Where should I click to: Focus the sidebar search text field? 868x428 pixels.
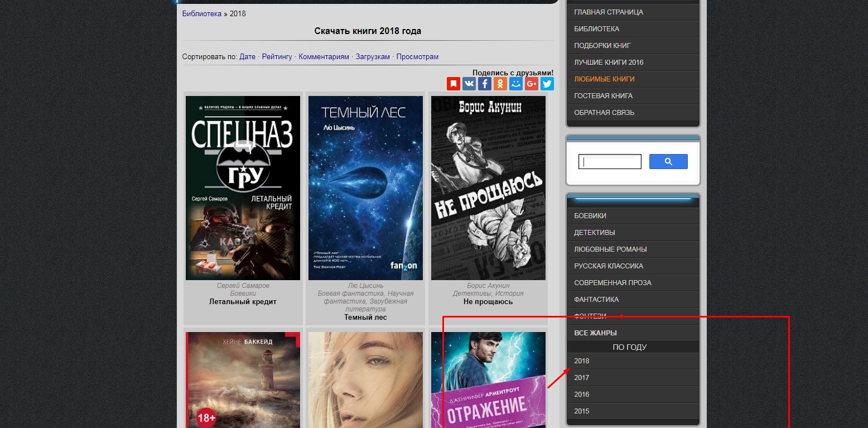click(x=610, y=162)
